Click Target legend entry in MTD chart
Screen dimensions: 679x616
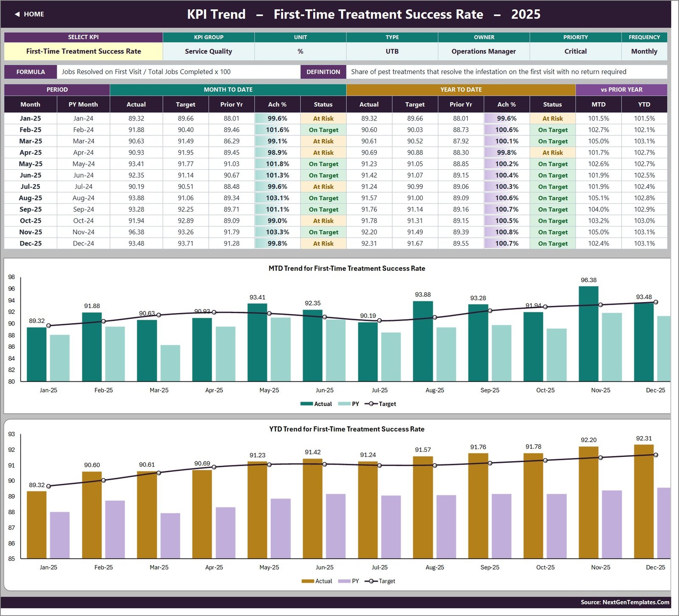pos(380,404)
